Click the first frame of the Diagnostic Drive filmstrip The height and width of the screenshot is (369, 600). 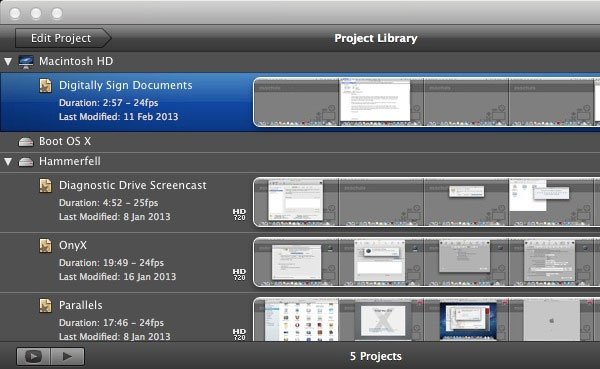pos(296,202)
